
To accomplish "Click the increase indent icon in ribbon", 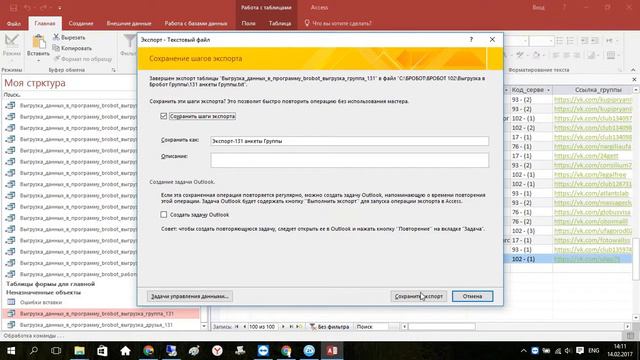I will (595, 40).
